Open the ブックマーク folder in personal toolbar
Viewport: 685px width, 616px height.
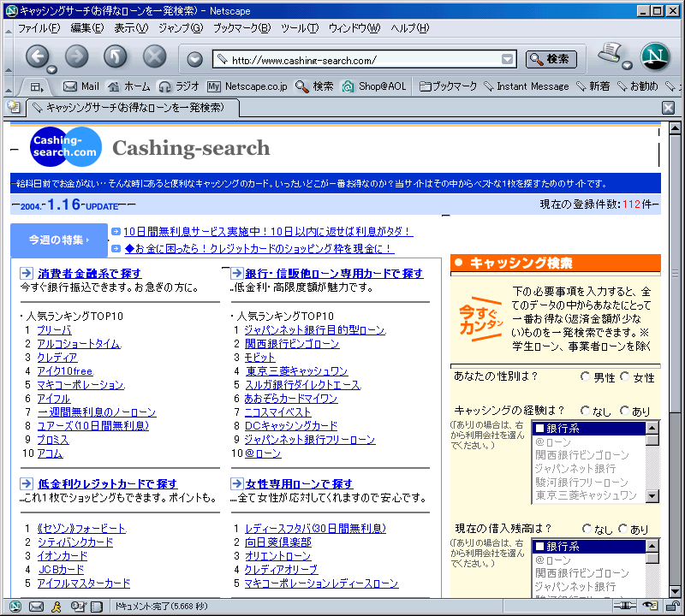[448, 86]
